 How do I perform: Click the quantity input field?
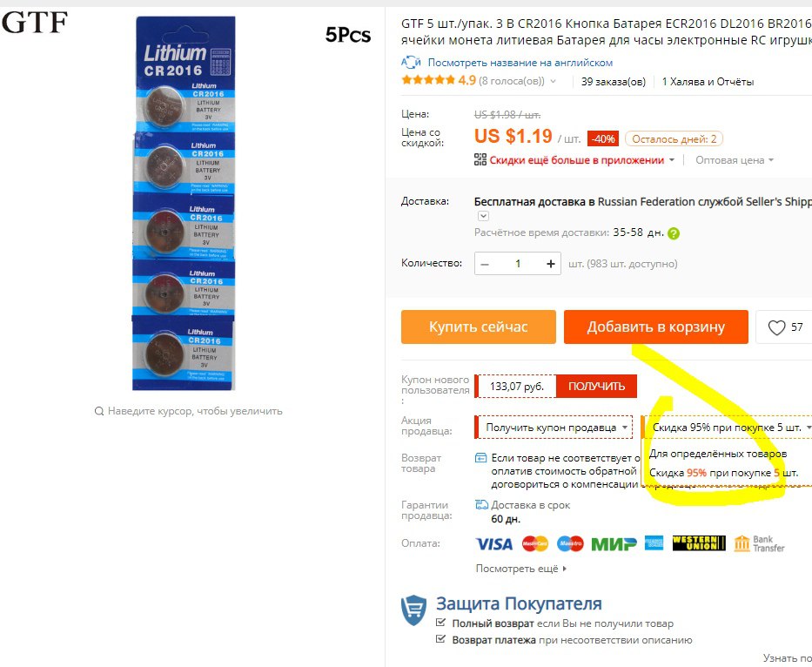click(x=518, y=264)
